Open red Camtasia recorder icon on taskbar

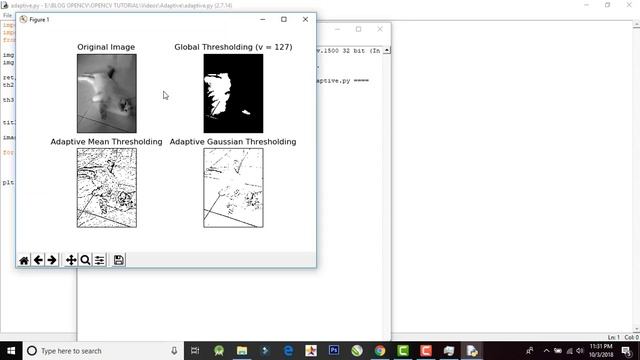coord(426,351)
